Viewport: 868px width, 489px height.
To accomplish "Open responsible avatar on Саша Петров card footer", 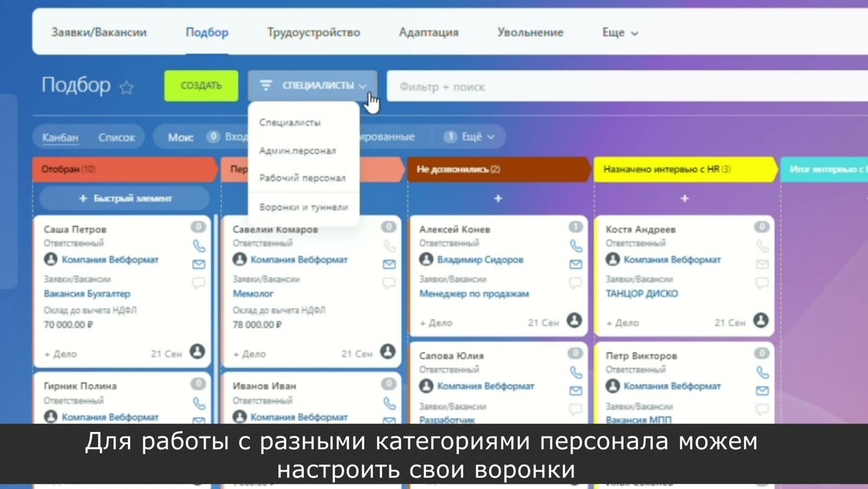I will click(x=197, y=351).
